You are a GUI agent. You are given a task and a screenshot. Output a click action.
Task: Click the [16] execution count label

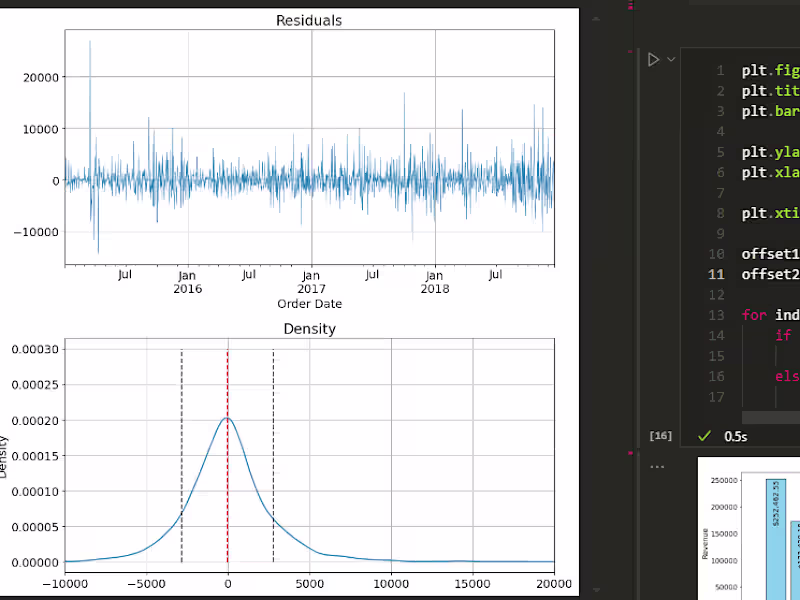660,436
